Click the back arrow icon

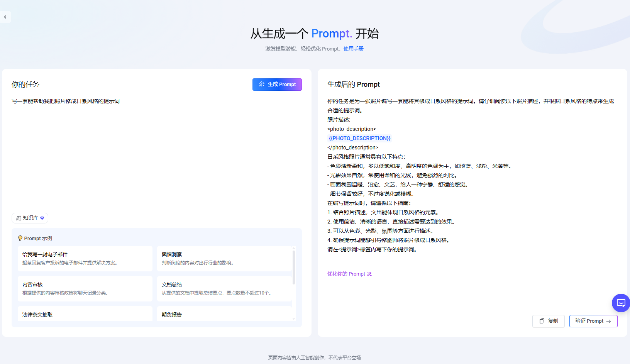pos(5,17)
